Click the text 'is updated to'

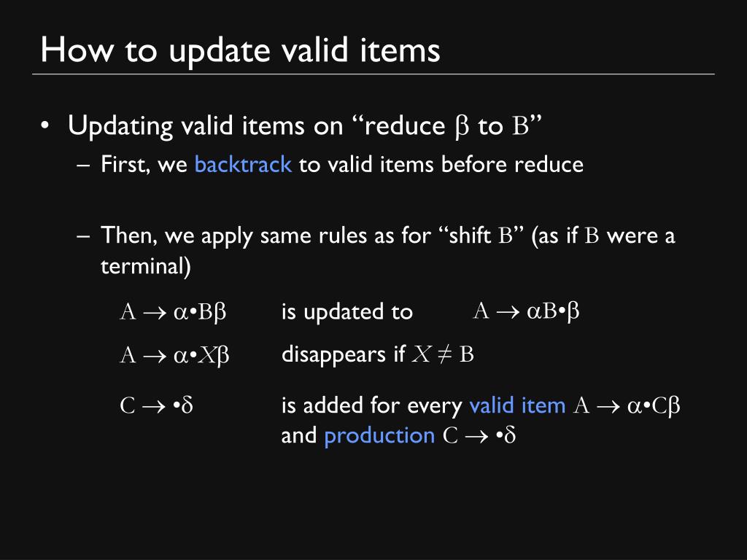point(347,312)
